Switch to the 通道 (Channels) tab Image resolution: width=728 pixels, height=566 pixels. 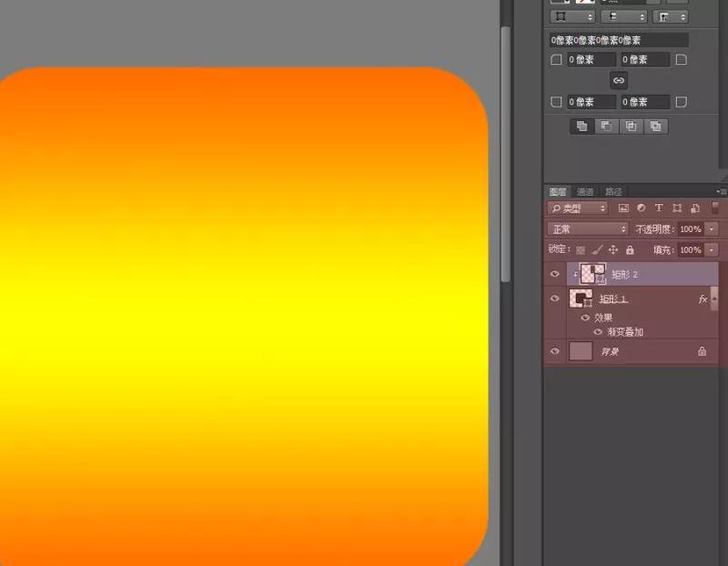pyautogui.click(x=585, y=192)
